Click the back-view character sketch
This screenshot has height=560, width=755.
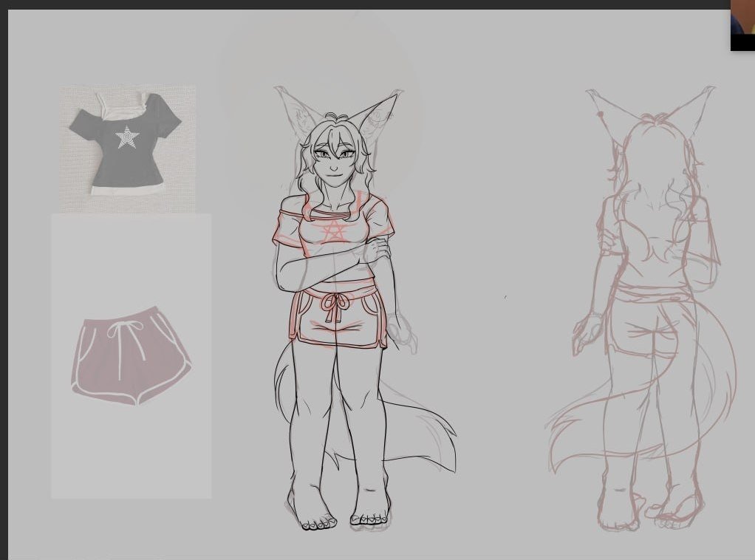pyautogui.click(x=642, y=309)
